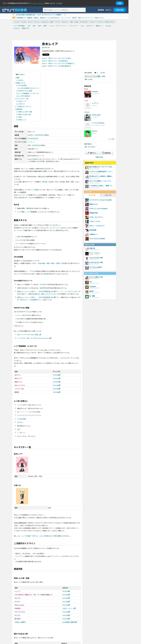Click the チェックリストに登録 button
Image resolution: width=141 pixels, height=644 pixels.
(x=93, y=76)
